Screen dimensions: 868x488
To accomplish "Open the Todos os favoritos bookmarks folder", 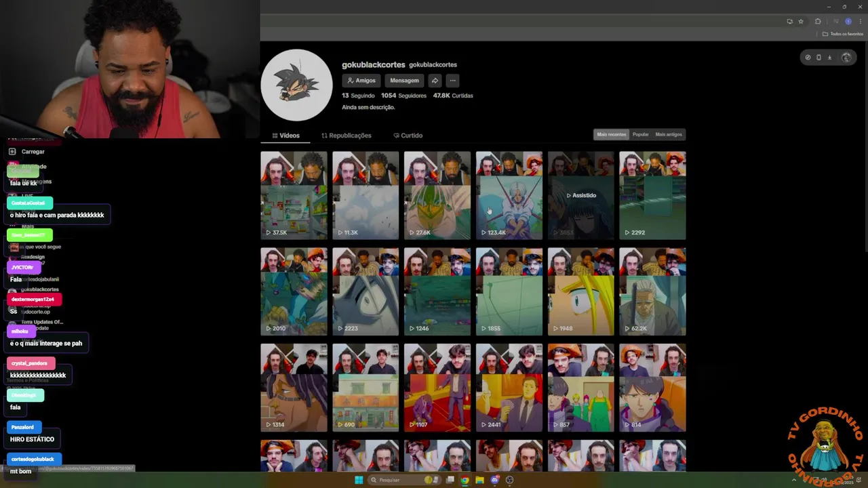I will point(843,34).
